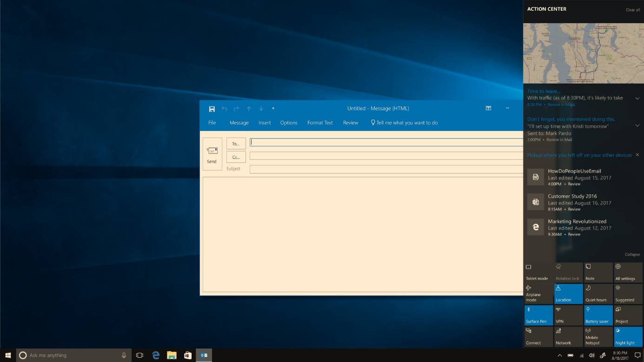Click the Undo arrow in message toolbar
This screenshot has height=362, width=644.
click(x=225, y=109)
